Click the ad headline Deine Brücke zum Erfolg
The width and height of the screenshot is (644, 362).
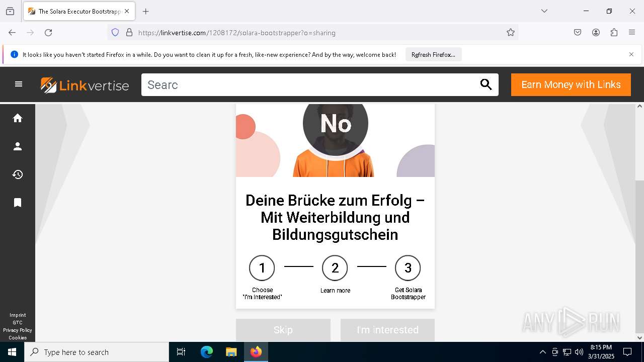[335, 217]
